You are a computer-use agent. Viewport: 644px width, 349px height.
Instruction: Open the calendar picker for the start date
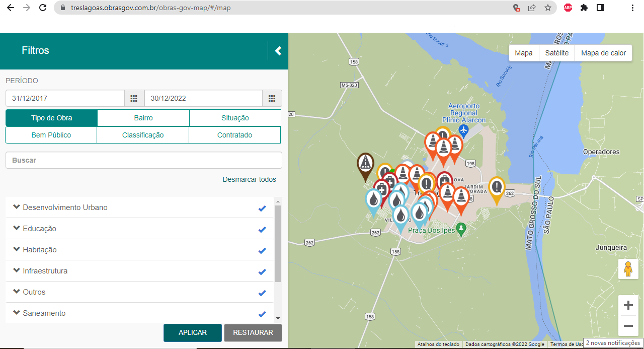134,98
